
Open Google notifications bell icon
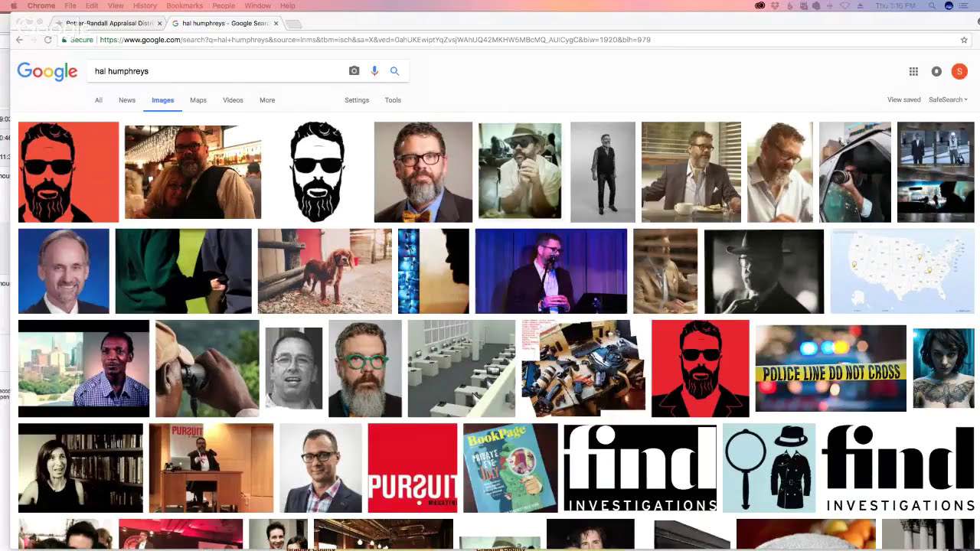point(936,71)
